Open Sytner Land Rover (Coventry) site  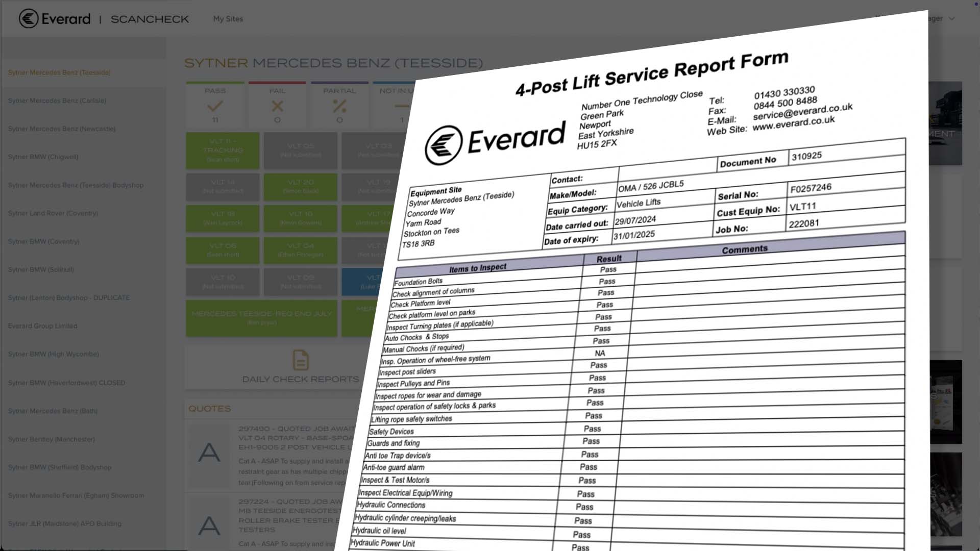pyautogui.click(x=53, y=213)
